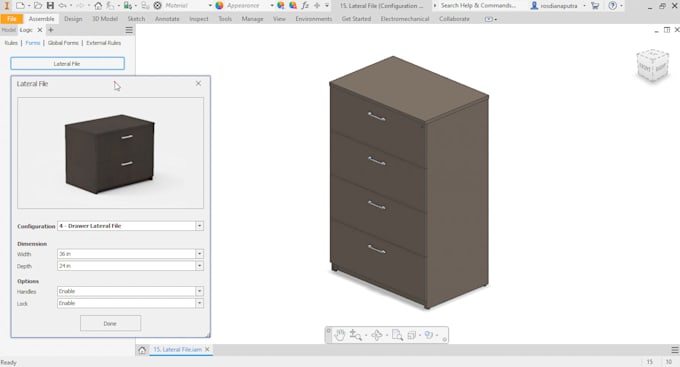Image resolution: width=680 pixels, height=367 pixels.
Task: Go to Home with the house icon
Action: (98, 6)
